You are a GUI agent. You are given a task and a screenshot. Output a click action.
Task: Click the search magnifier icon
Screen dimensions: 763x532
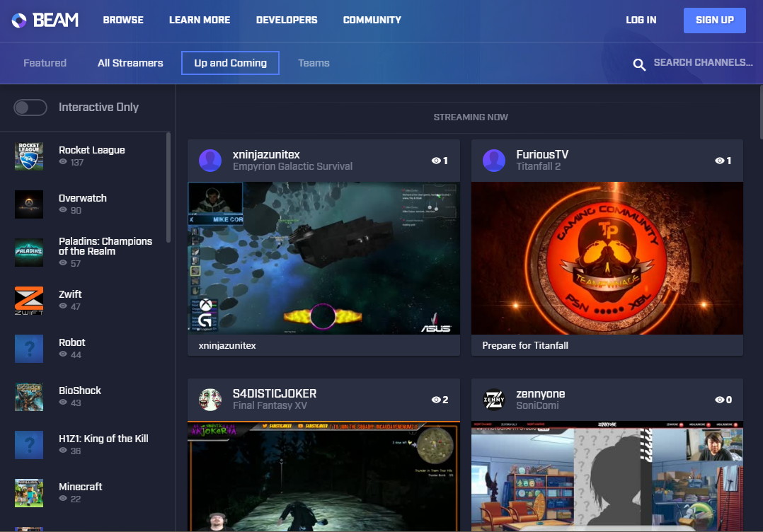coord(639,64)
